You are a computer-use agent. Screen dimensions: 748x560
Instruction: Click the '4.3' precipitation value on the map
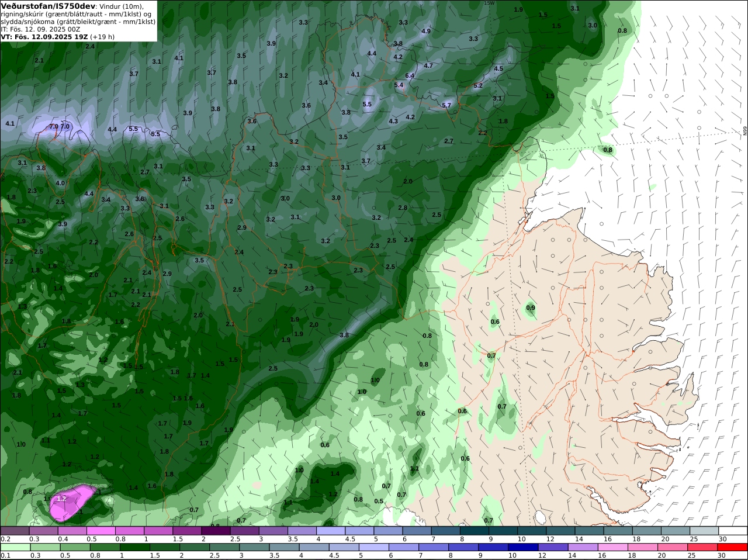[393, 122]
